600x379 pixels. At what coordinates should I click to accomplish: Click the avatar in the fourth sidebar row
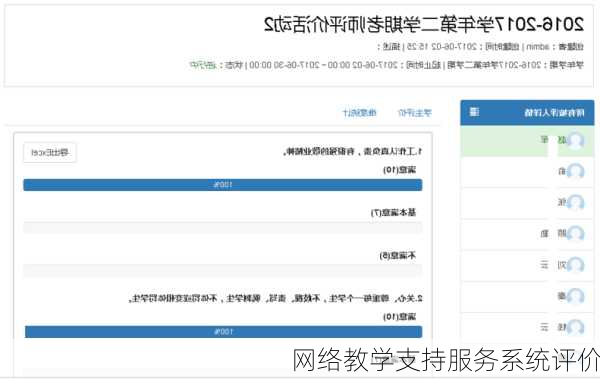click(x=575, y=234)
